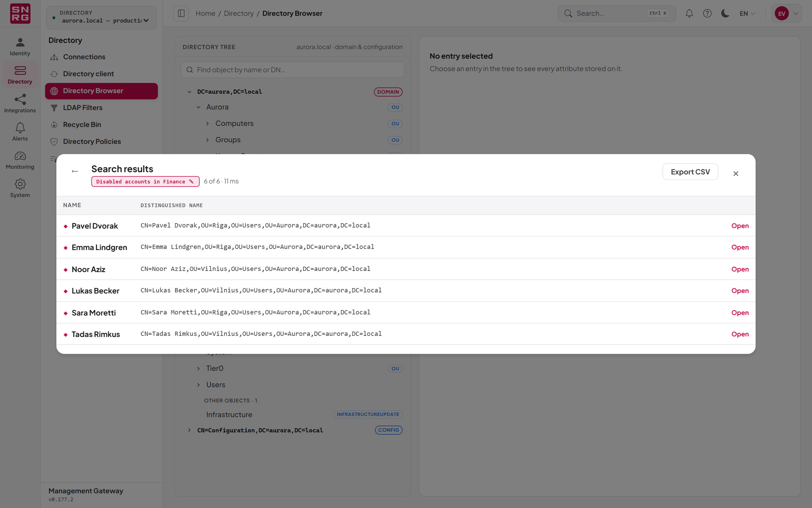This screenshot has height=508, width=812.
Task: Open System settings in sidebar
Action: click(x=20, y=188)
